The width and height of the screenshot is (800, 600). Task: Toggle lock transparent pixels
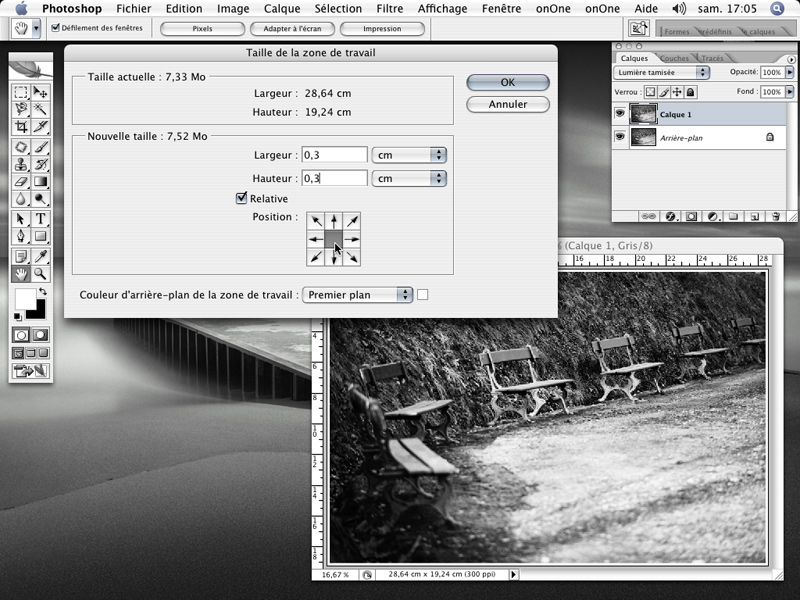[650, 92]
